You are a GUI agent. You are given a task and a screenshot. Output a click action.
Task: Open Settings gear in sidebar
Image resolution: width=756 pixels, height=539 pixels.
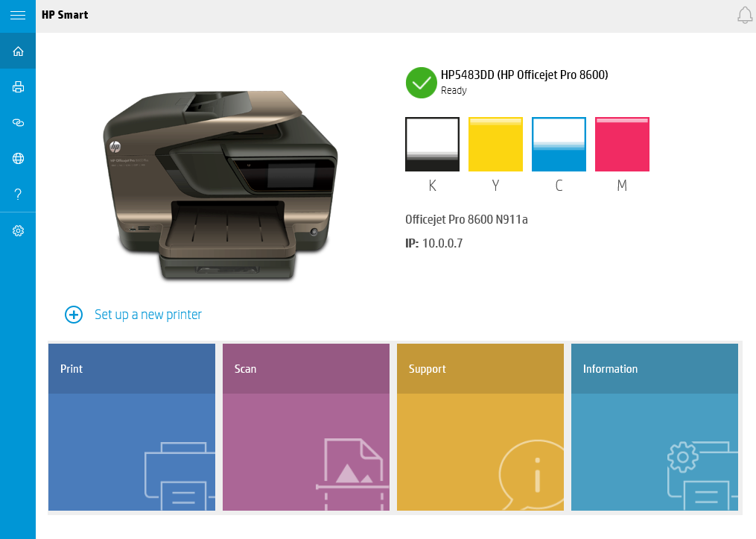pos(18,230)
